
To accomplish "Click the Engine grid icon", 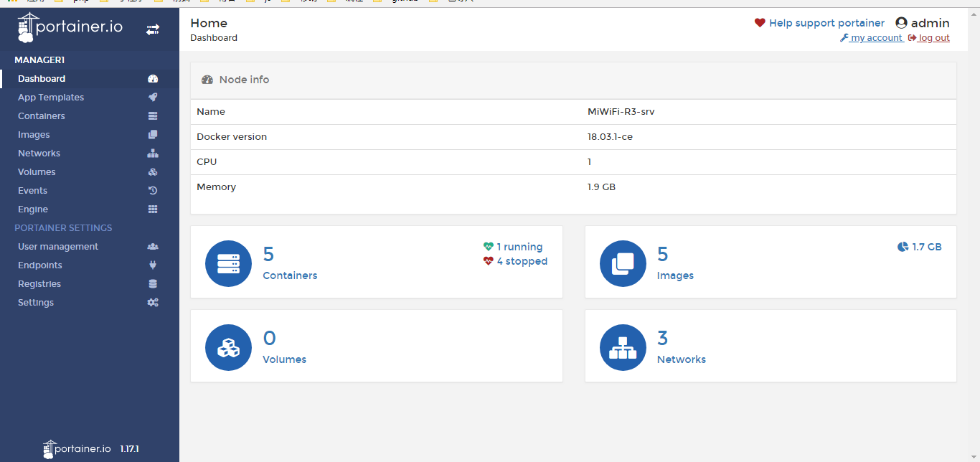I will click(152, 209).
